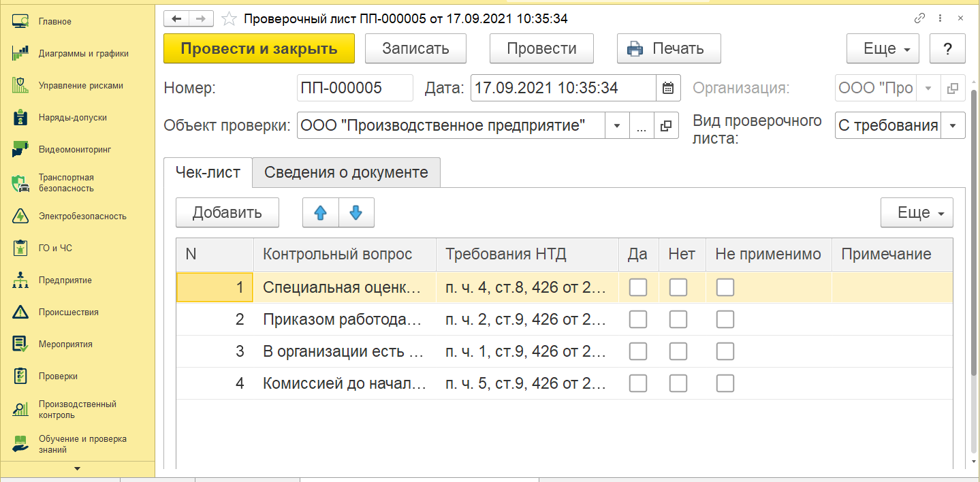Expand Вид проверочного листа dropdown
Viewport: 980px width, 482px height.
[x=953, y=125]
